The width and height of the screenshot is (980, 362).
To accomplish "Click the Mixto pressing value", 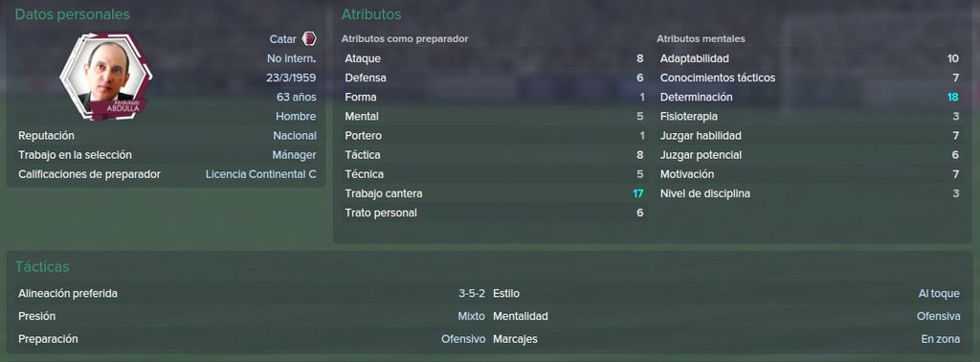I will [471, 316].
